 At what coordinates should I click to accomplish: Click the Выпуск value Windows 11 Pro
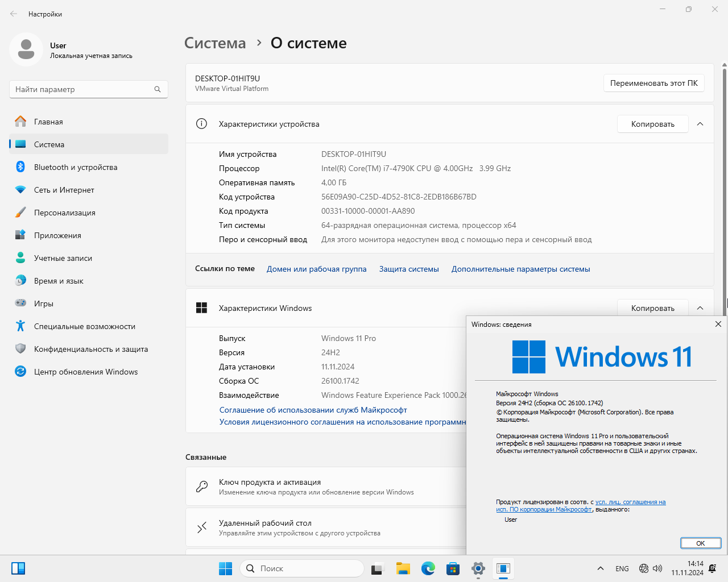click(x=349, y=338)
